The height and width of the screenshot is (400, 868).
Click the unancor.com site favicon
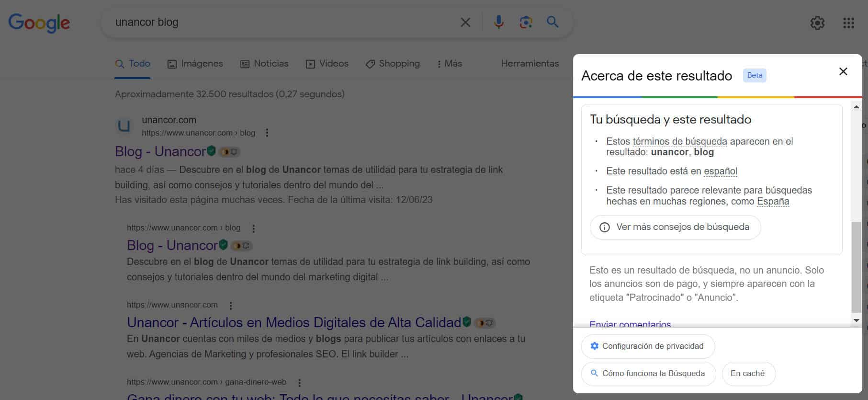click(124, 126)
